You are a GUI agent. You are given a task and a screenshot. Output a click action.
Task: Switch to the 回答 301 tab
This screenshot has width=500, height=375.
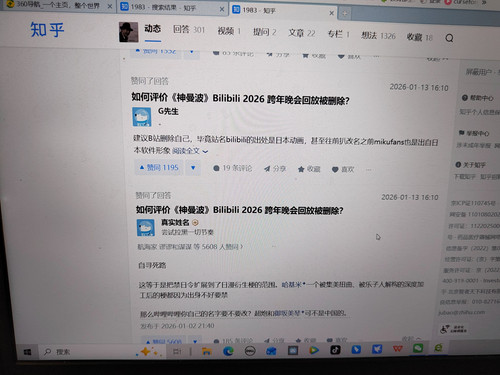click(x=189, y=29)
